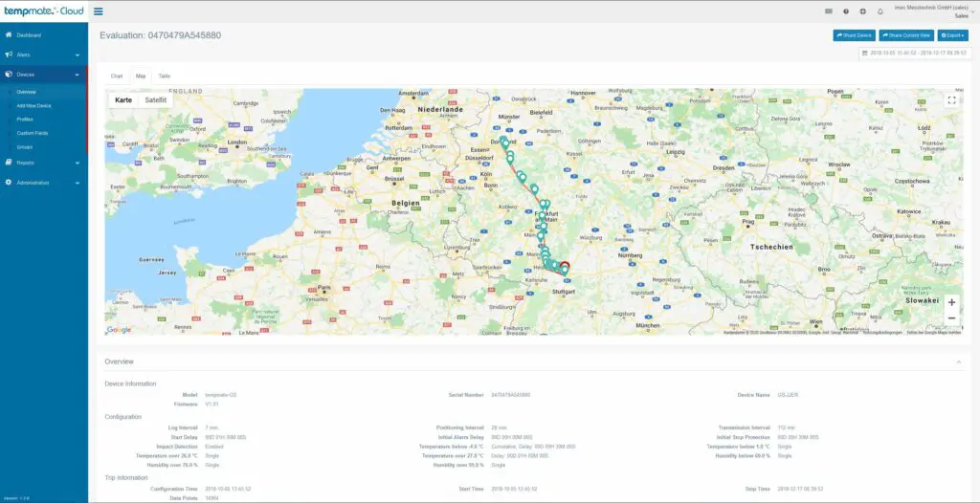
Task: Select Karte map type
Action: click(x=123, y=100)
